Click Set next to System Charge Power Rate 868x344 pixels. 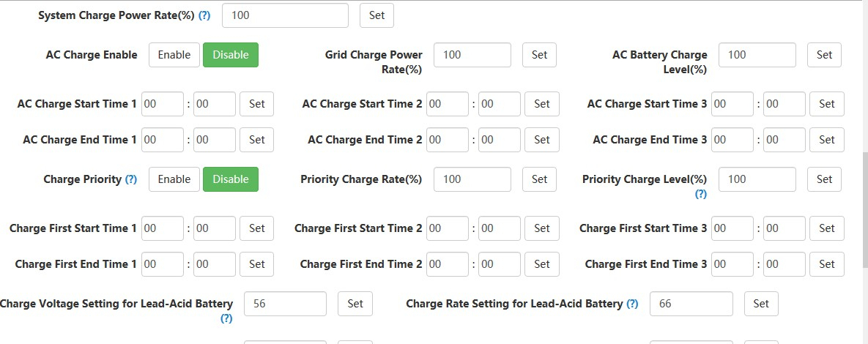(377, 15)
